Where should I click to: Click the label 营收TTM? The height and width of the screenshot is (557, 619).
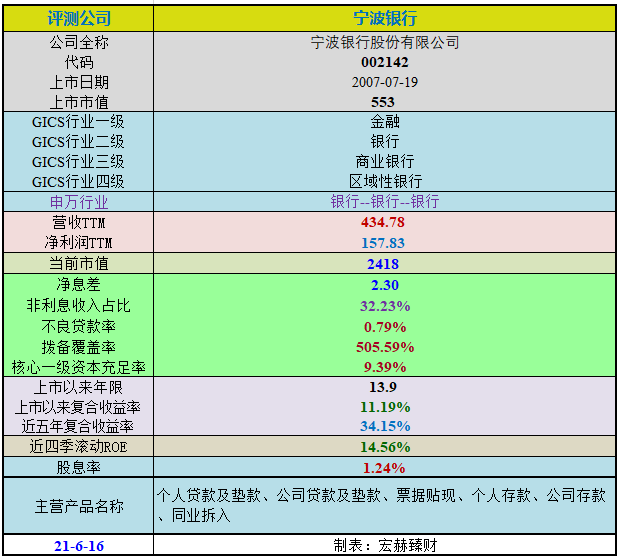click(x=79, y=222)
